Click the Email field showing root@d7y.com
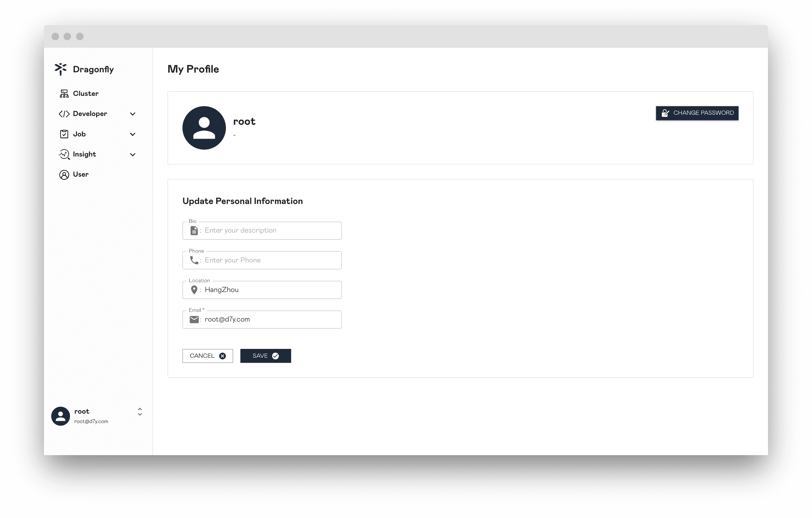Image resolution: width=812 pixels, height=518 pixels. pyautogui.click(x=262, y=320)
